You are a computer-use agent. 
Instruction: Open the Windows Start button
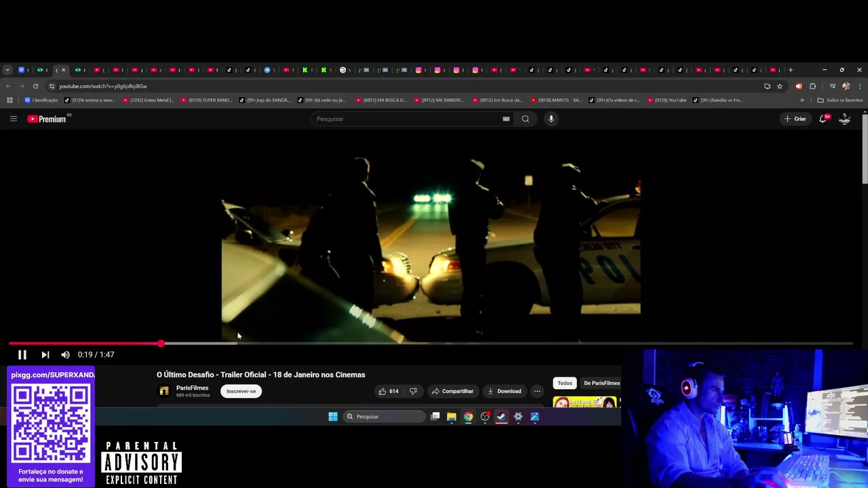point(333,417)
